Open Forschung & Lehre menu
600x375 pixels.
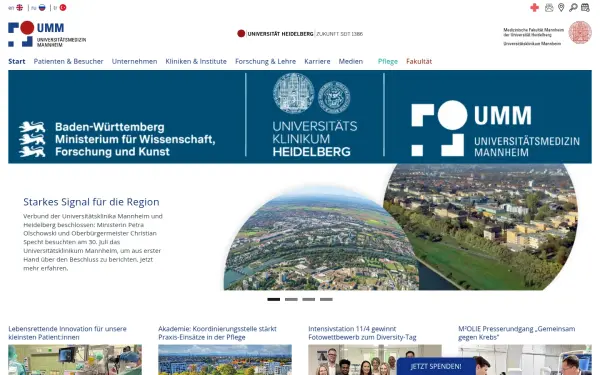pyautogui.click(x=266, y=61)
